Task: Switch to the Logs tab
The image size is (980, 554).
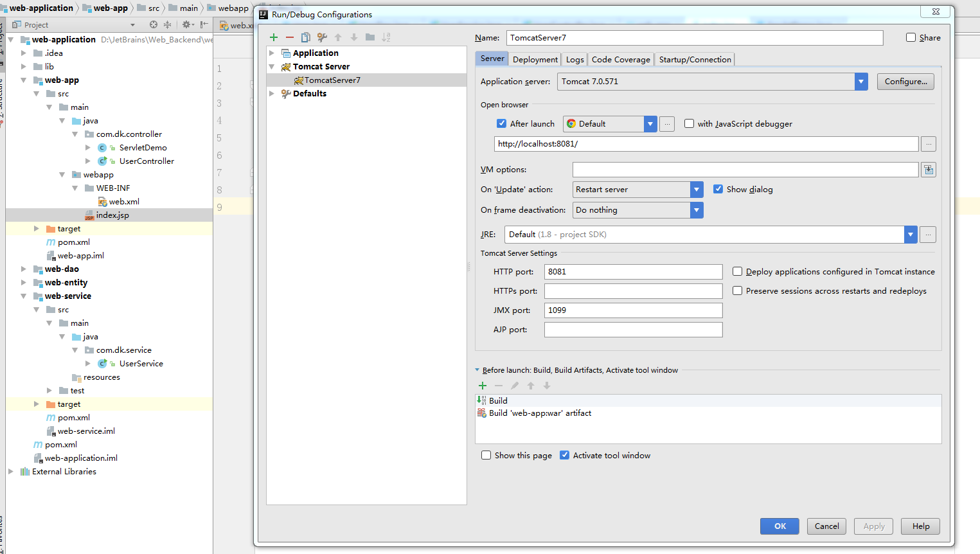Action: pyautogui.click(x=575, y=59)
